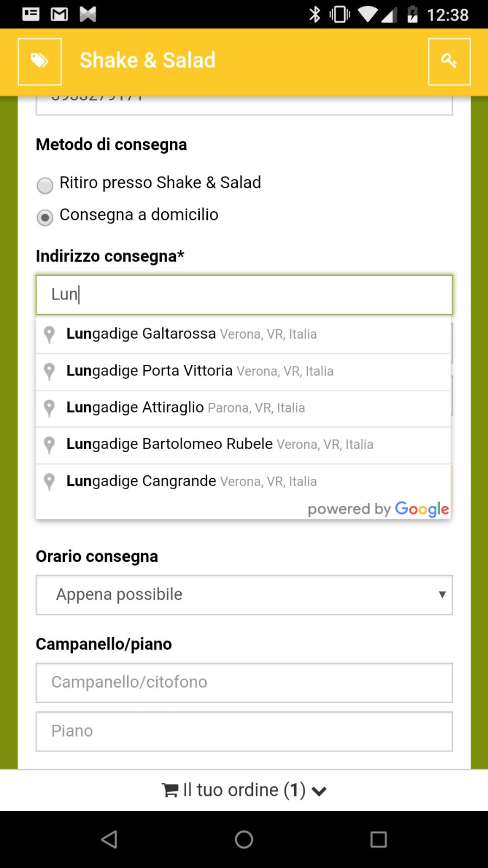Select Ritiro presso Shake & Salad
Viewport: 488px width, 868px height.
pyautogui.click(x=45, y=185)
